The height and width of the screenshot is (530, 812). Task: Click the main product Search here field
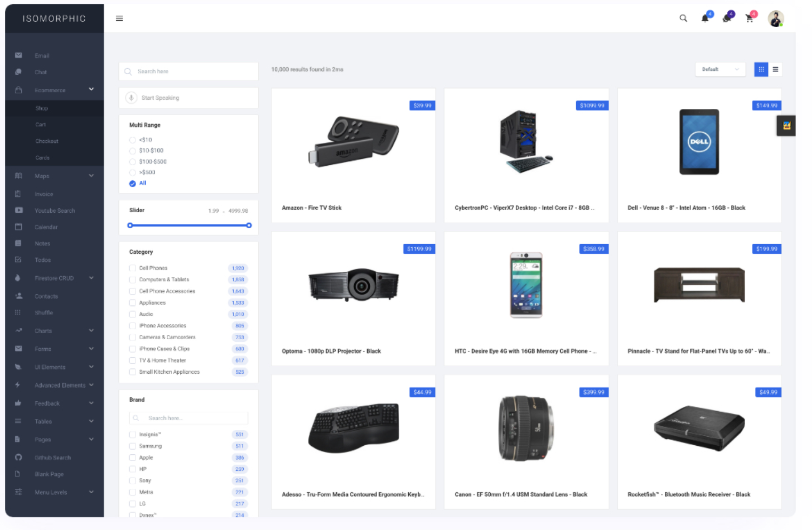coord(189,71)
